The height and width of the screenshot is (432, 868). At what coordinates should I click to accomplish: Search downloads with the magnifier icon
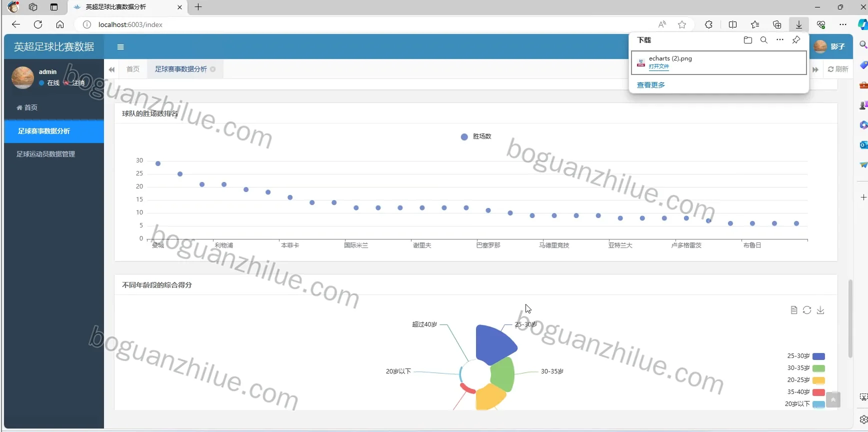[764, 40]
